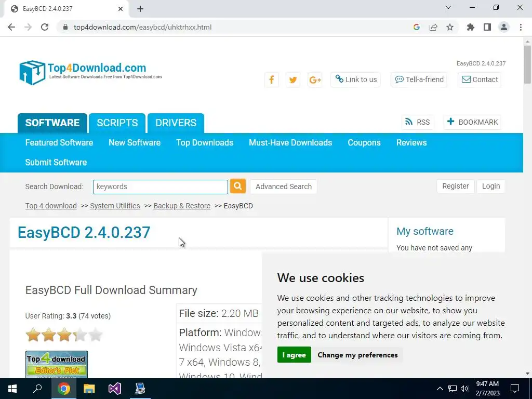Open the Facebook share icon

point(271,79)
